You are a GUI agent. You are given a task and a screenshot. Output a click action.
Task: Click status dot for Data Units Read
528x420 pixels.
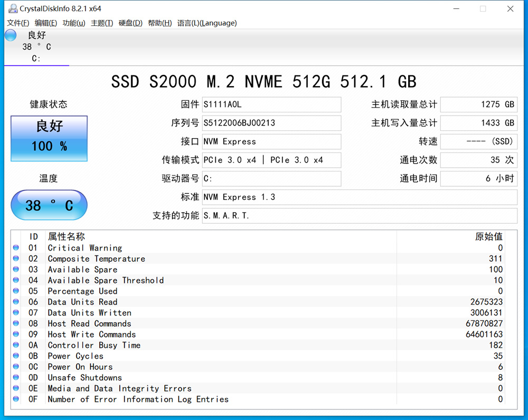(x=16, y=301)
